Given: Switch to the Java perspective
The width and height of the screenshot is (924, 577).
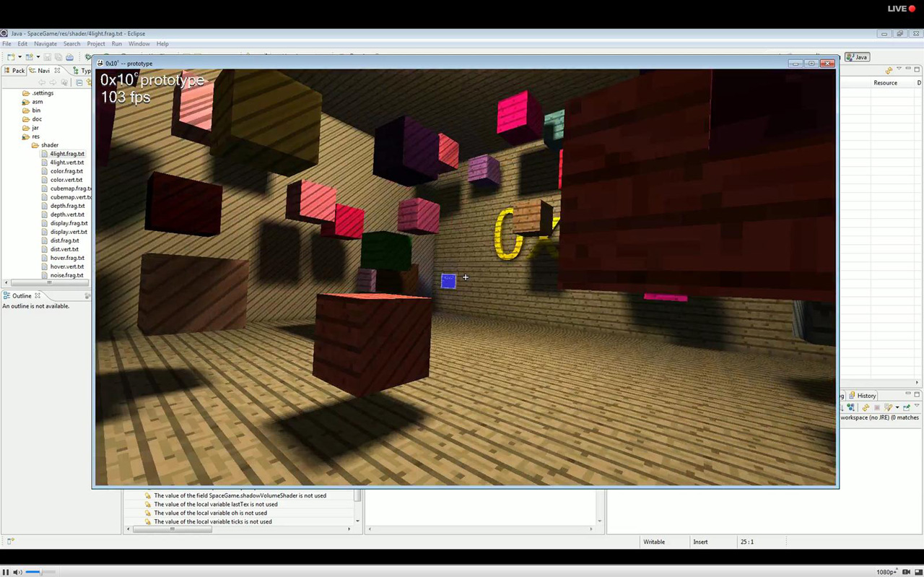Looking at the screenshot, I should [858, 57].
